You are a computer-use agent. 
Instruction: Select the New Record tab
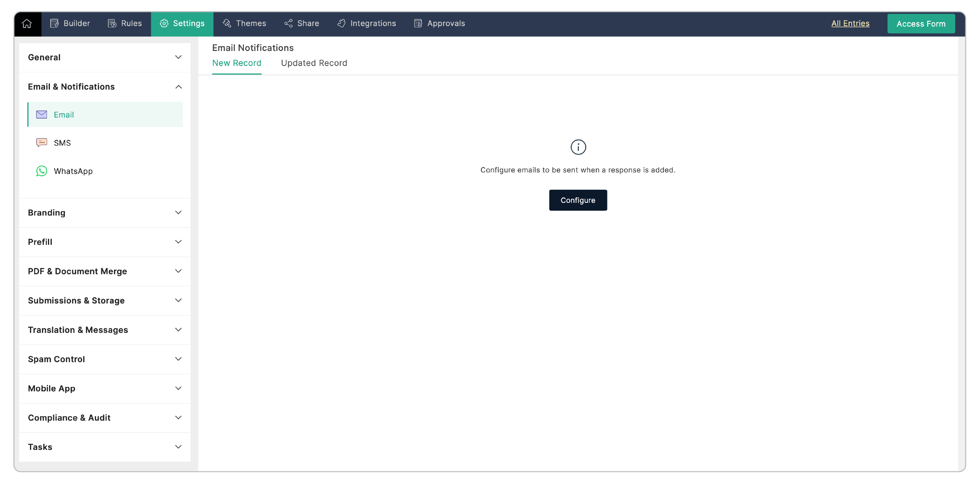coord(237,63)
